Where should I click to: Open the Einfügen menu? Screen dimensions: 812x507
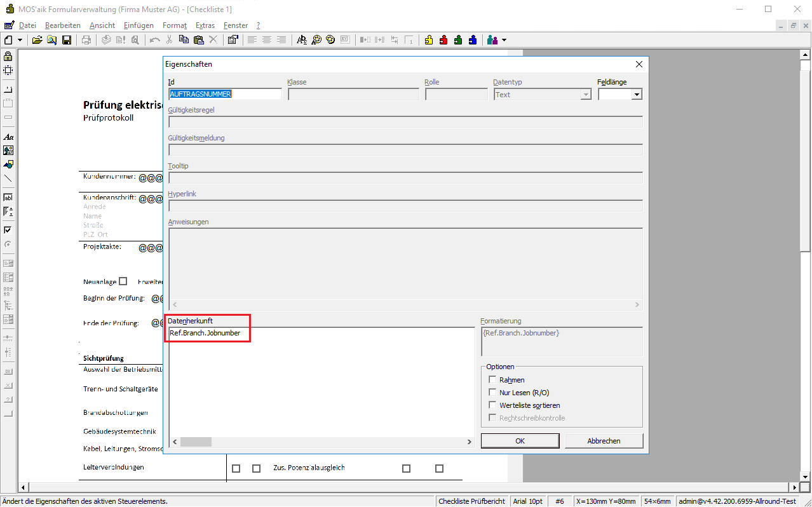click(x=139, y=25)
